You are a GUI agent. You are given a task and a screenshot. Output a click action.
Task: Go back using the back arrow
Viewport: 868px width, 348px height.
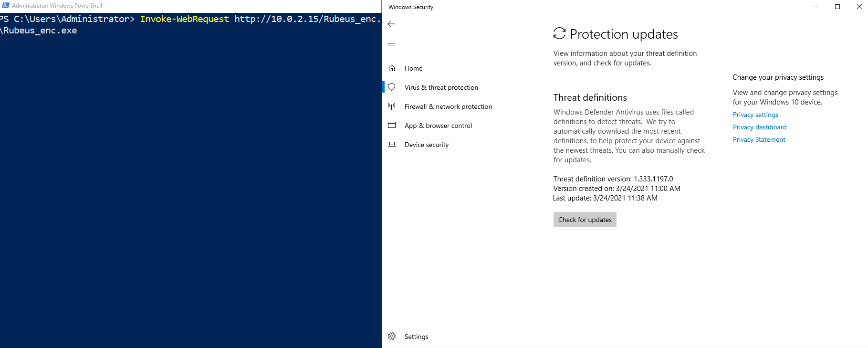point(391,24)
